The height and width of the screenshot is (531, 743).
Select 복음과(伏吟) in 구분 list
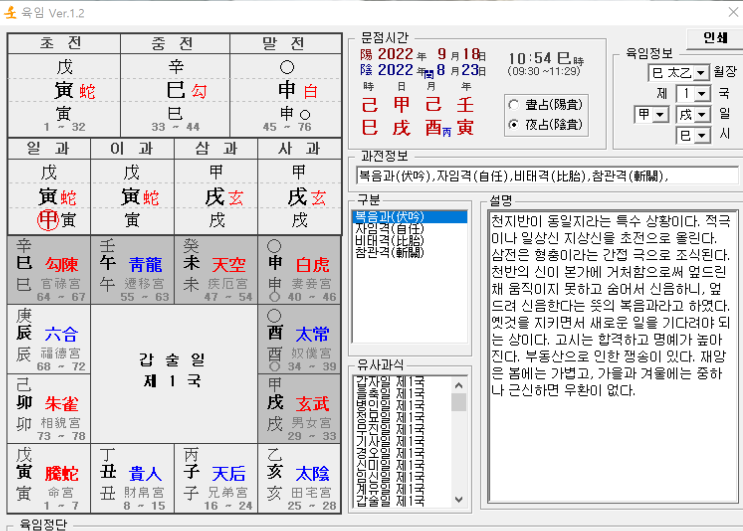pyautogui.click(x=409, y=217)
